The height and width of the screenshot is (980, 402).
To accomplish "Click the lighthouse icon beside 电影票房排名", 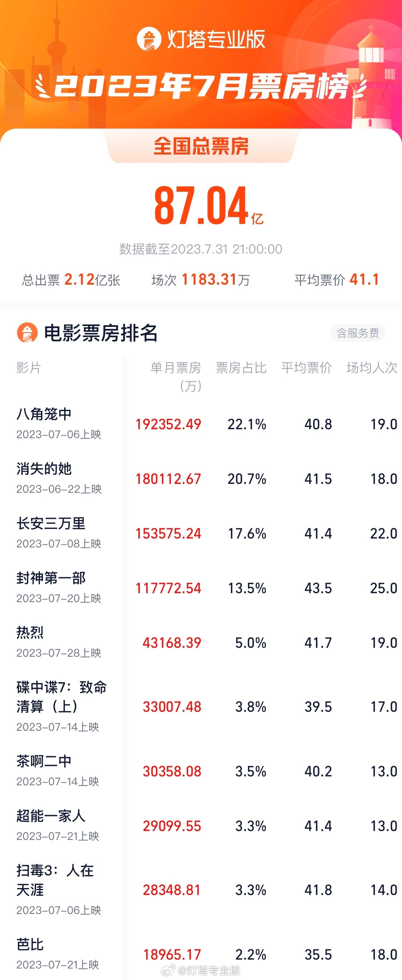I will tap(28, 333).
